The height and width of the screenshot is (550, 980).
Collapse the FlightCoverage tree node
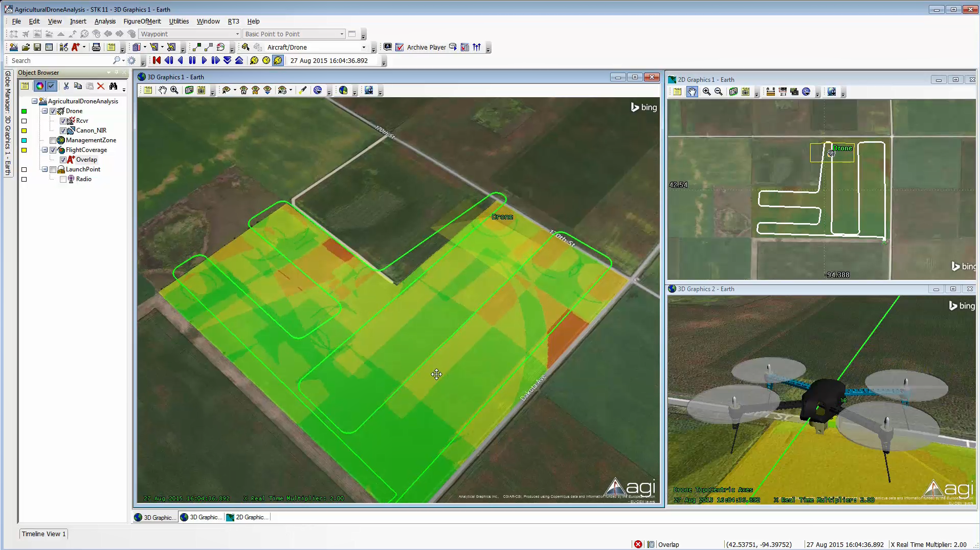[44, 150]
